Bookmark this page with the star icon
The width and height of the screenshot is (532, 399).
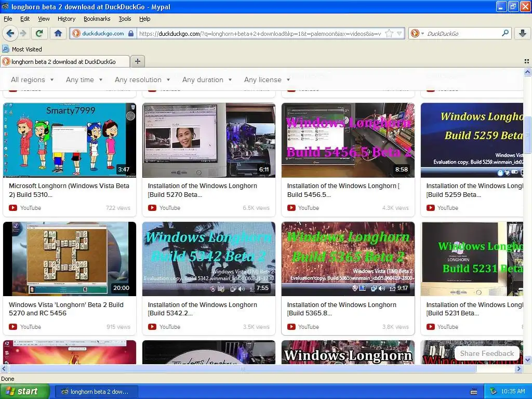(389, 33)
